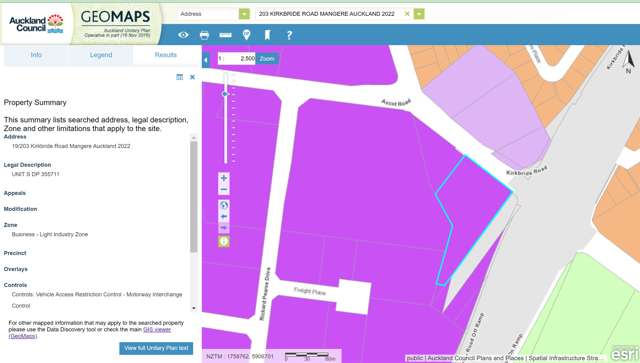Go to the next map extent
Image resolution: width=640 pixels, height=363 pixels.
pyautogui.click(x=224, y=227)
